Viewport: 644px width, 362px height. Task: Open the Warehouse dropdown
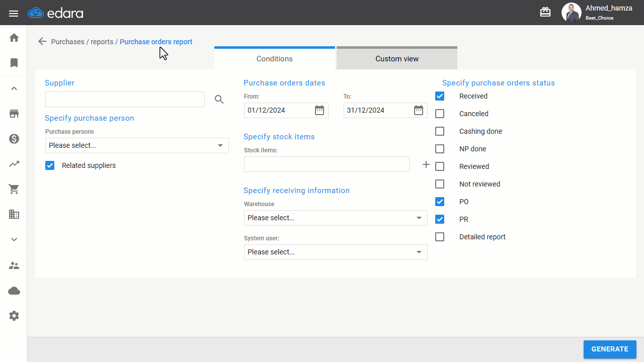[x=336, y=218]
